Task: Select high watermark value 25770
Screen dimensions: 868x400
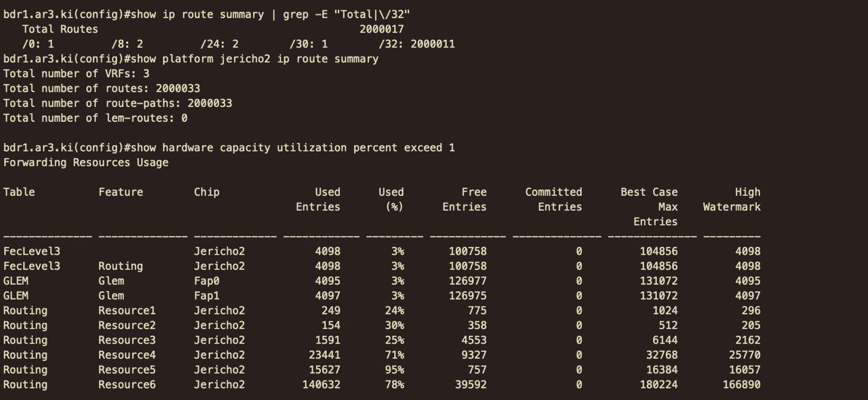Action: pyautogui.click(x=745, y=355)
